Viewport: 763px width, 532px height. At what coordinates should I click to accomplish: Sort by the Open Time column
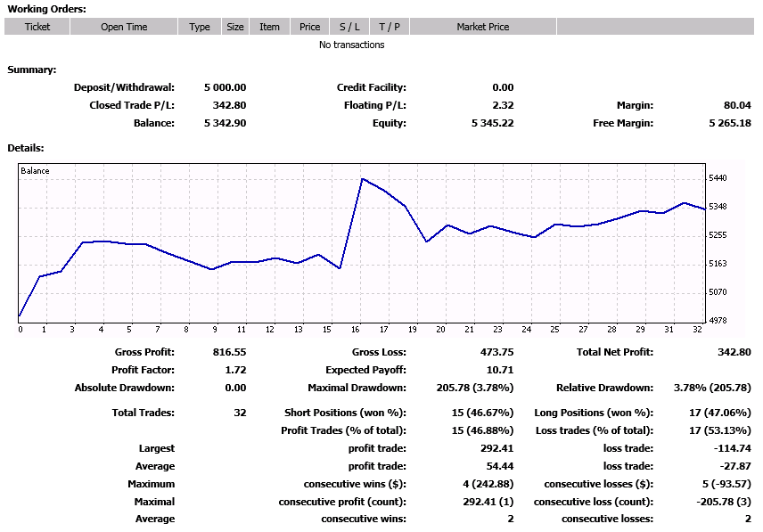pyautogui.click(x=124, y=27)
